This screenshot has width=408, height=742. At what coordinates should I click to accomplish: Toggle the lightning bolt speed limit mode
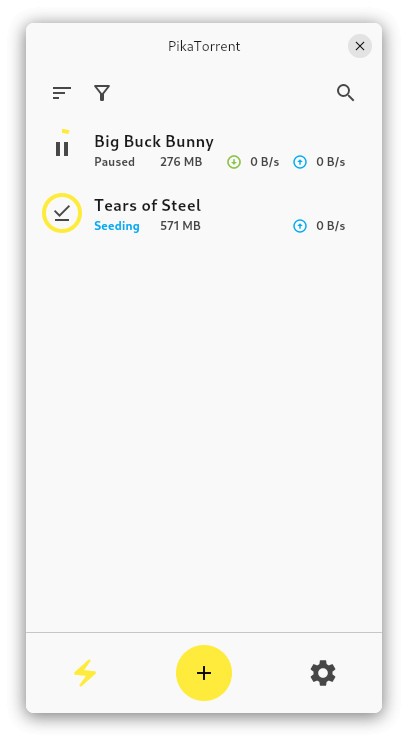85,672
